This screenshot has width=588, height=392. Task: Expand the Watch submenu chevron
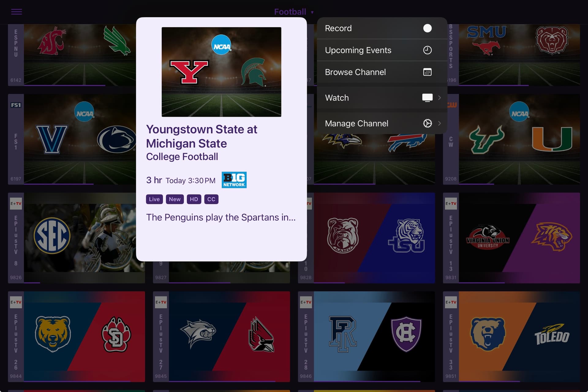click(x=439, y=98)
